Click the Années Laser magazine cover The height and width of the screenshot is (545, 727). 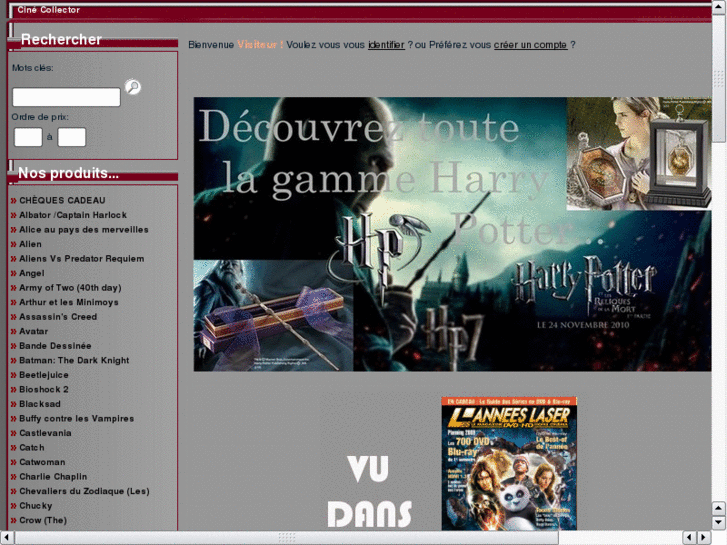(x=509, y=463)
